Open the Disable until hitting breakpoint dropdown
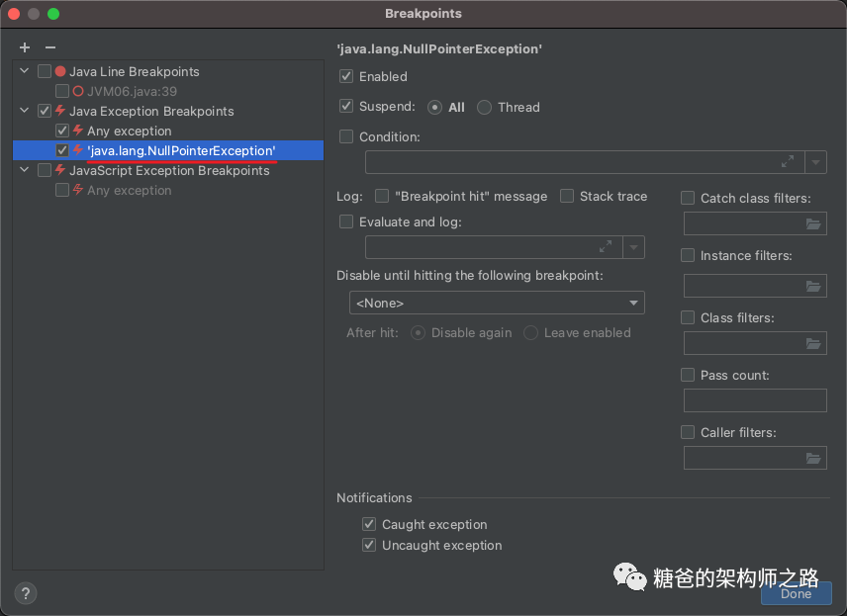 497,303
